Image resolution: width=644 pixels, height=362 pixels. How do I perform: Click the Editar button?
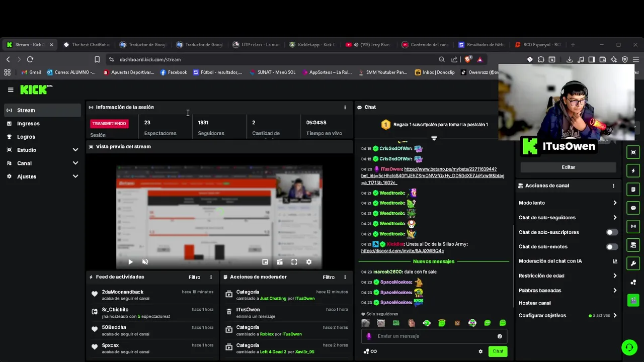[568, 167]
